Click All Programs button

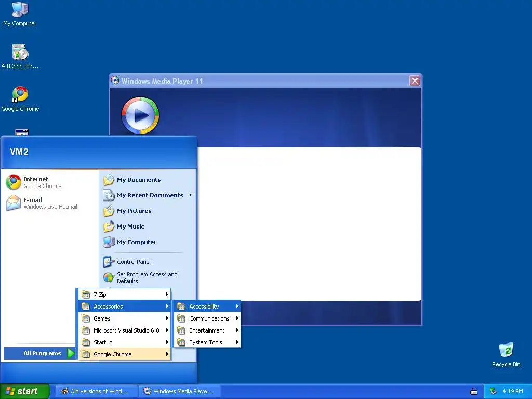(39, 353)
